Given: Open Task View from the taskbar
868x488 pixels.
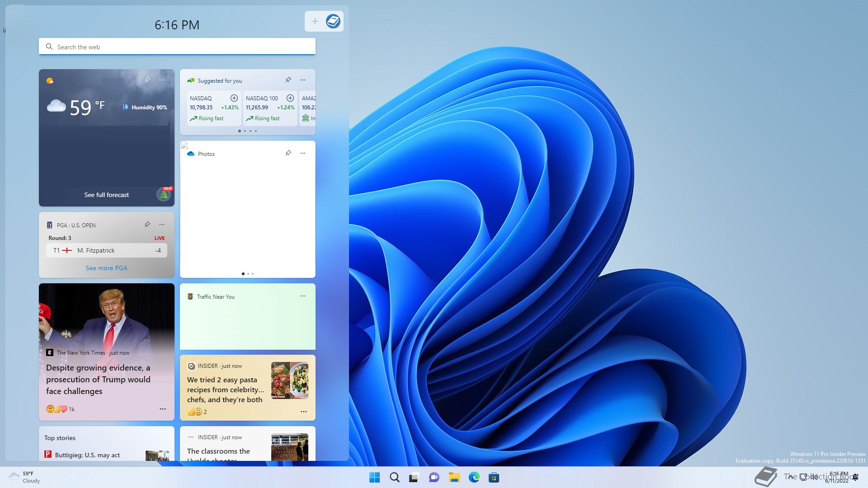Looking at the screenshot, I should (414, 477).
